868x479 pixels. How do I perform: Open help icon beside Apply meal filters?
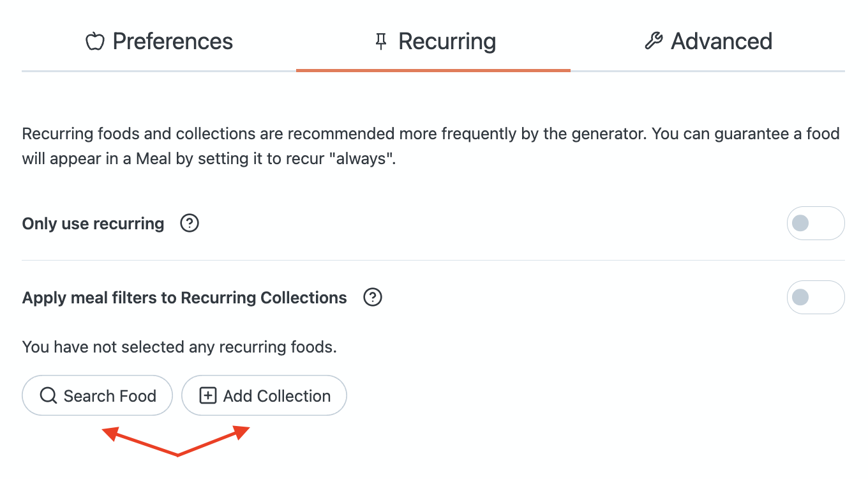click(372, 298)
